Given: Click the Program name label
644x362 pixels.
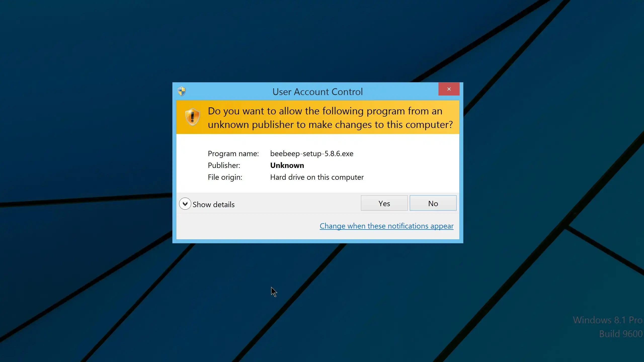Looking at the screenshot, I should 233,154.
